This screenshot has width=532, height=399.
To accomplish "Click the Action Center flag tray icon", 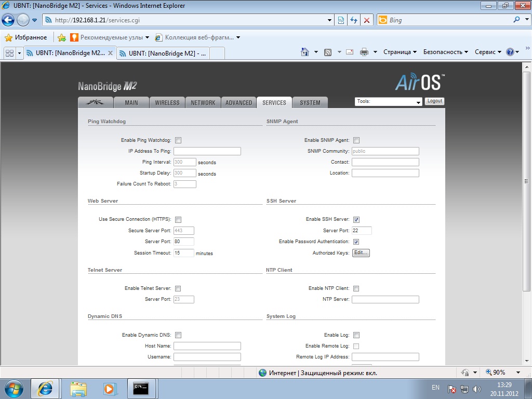I will (x=451, y=389).
